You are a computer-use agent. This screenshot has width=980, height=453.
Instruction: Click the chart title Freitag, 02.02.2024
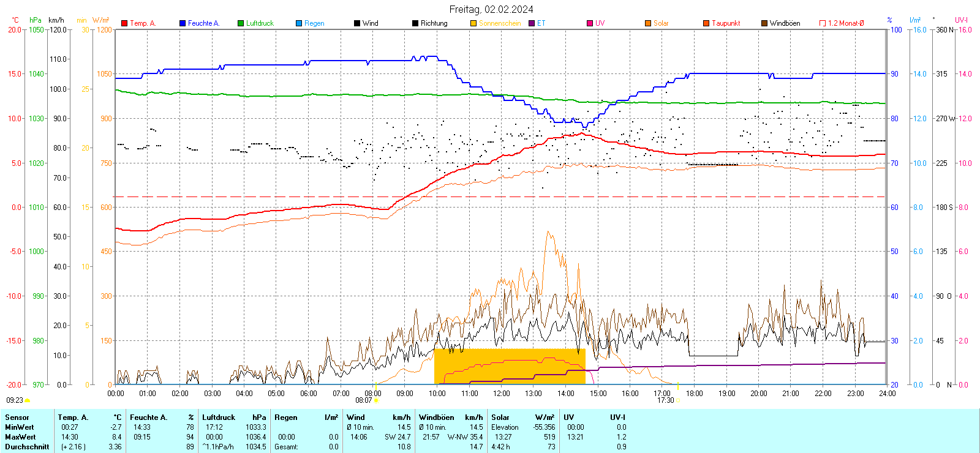tap(491, 9)
